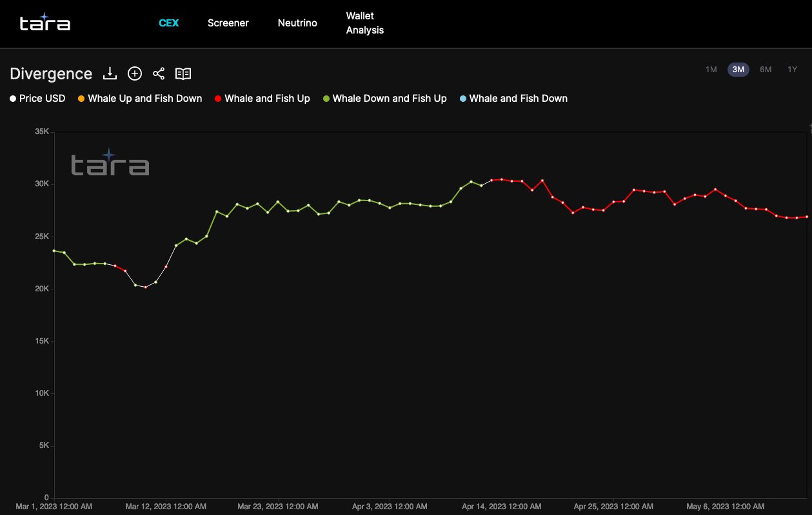The height and width of the screenshot is (515, 812).
Task: Select the 1M time range
Action: 711,70
